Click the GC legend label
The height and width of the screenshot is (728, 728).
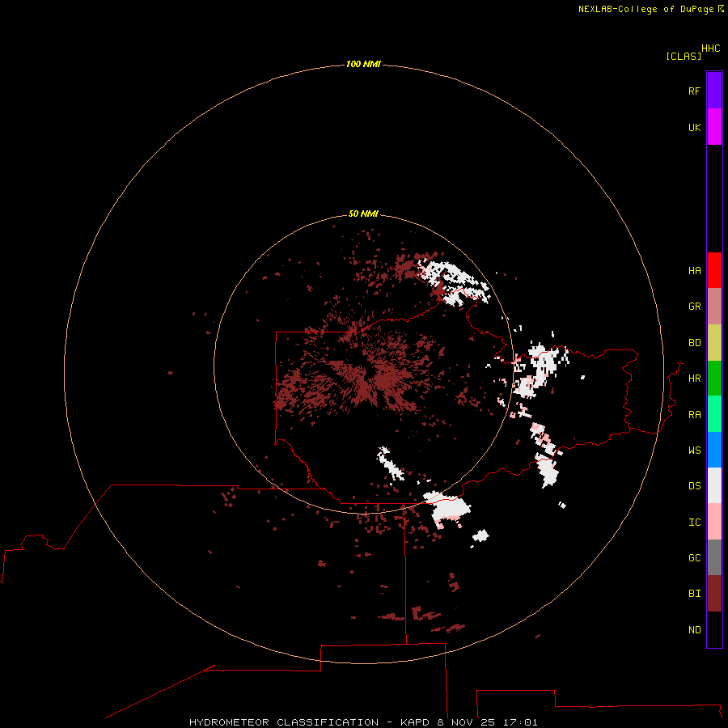point(695,558)
